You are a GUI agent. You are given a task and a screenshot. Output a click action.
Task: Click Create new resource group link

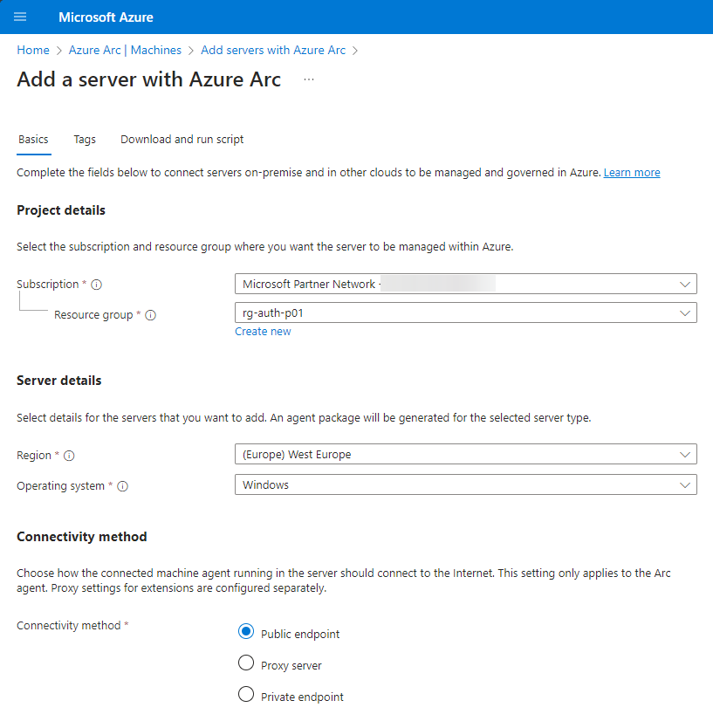click(x=263, y=332)
